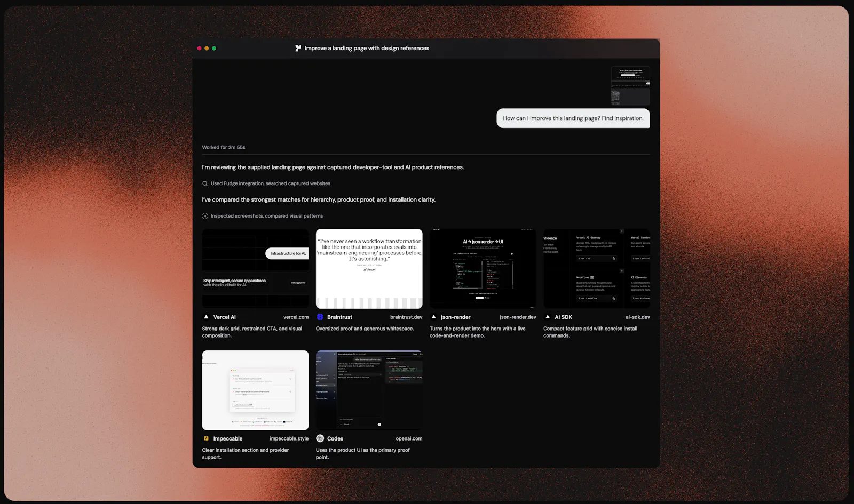The height and width of the screenshot is (504, 854).
Task: Visit the json-render.dev link
Action: tap(518, 317)
